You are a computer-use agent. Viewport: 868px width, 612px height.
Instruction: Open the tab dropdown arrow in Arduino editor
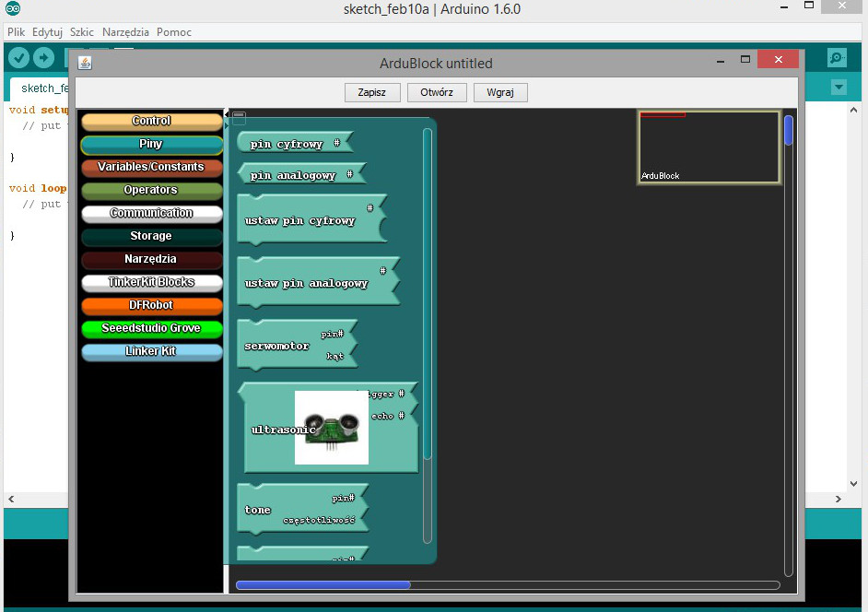(839, 87)
